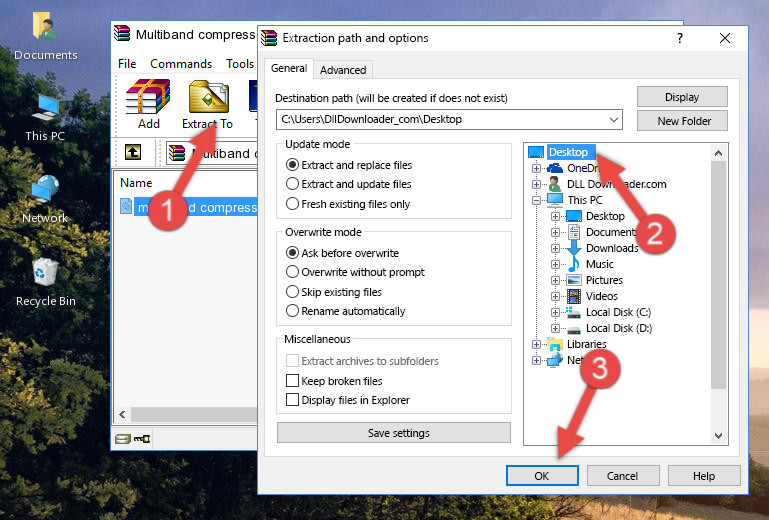Select the Network desktop icon
The image size is (769, 520).
click(45, 199)
